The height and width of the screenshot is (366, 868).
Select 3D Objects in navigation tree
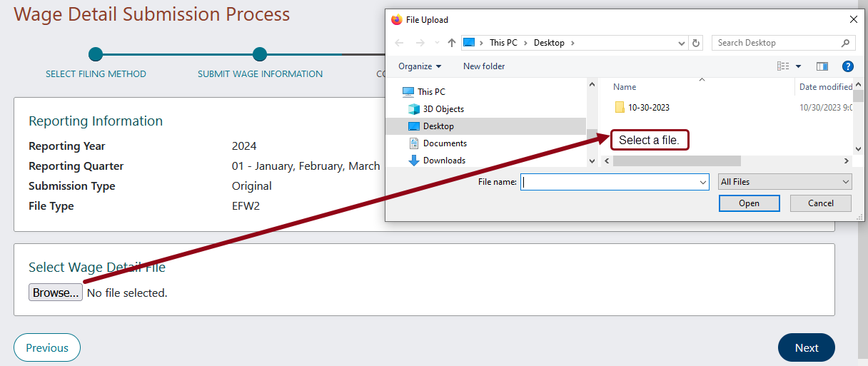point(443,109)
